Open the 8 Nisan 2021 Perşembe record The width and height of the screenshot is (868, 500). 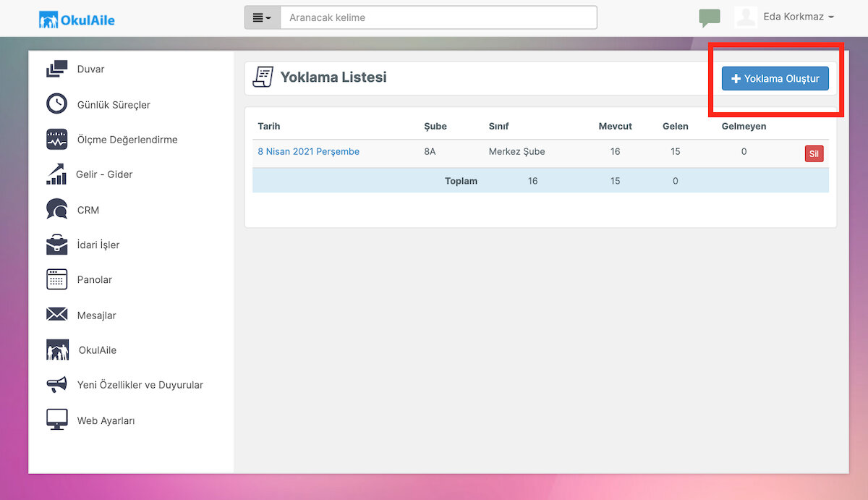[309, 151]
